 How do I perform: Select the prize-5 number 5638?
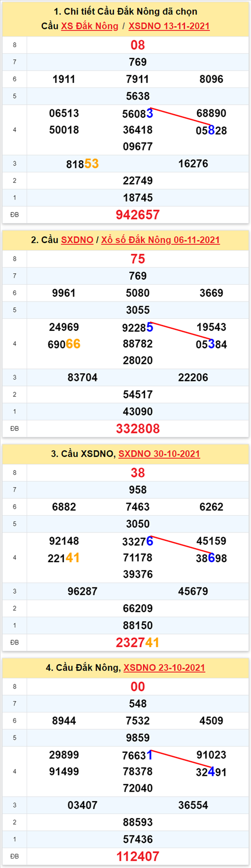138,96
